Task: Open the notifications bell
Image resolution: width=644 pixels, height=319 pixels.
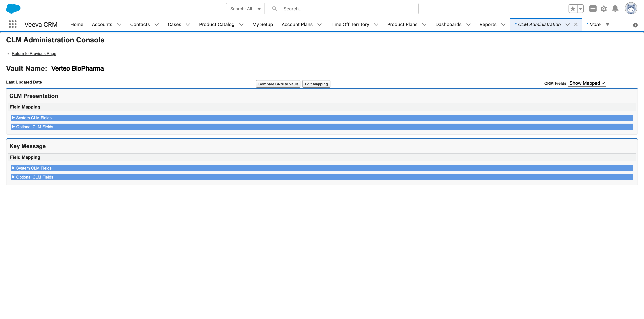Action: (615, 9)
